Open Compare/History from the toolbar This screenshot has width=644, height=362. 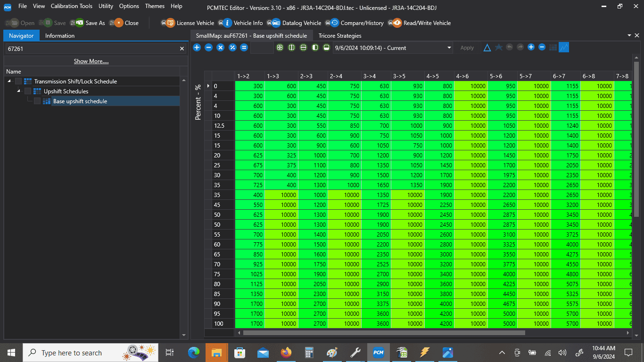[x=355, y=23]
